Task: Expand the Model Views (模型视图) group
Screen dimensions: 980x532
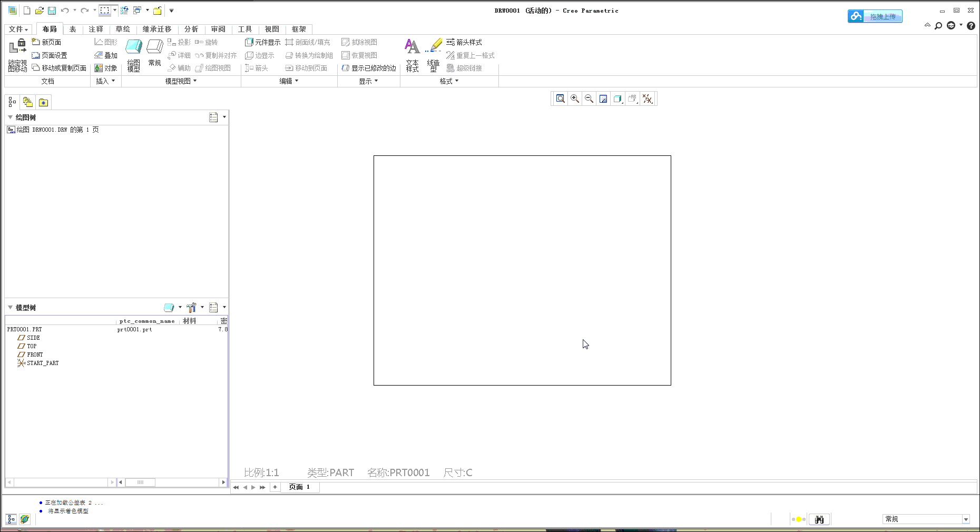Action: pyautogui.click(x=181, y=81)
